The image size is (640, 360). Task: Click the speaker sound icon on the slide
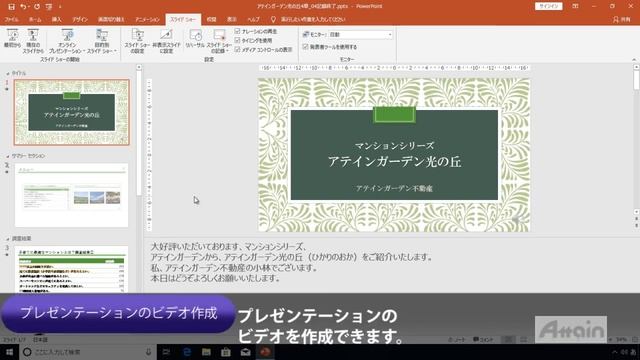click(517, 220)
